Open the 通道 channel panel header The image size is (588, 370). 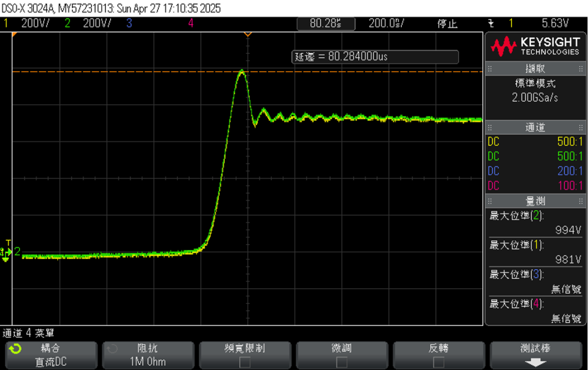535,128
